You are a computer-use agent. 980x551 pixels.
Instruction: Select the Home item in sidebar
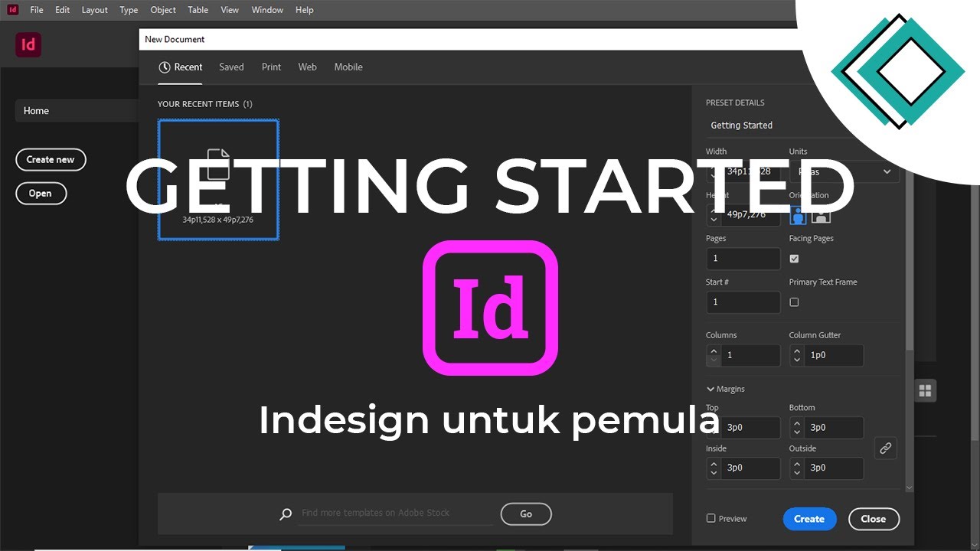pyautogui.click(x=77, y=111)
